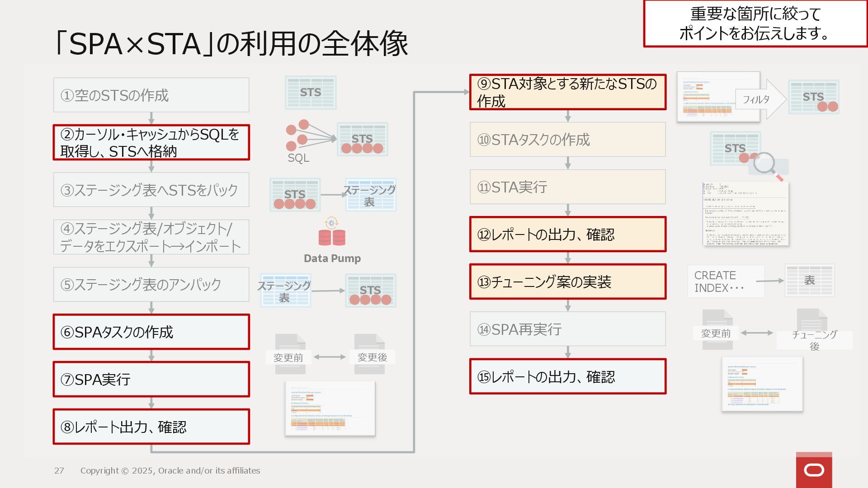Click the 変更後 document icon

(370, 354)
